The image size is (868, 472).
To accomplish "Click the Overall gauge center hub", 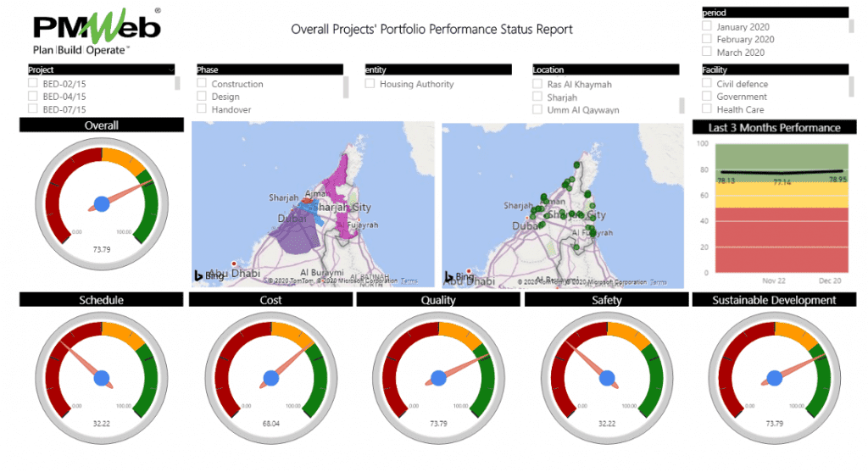I will coord(102,204).
